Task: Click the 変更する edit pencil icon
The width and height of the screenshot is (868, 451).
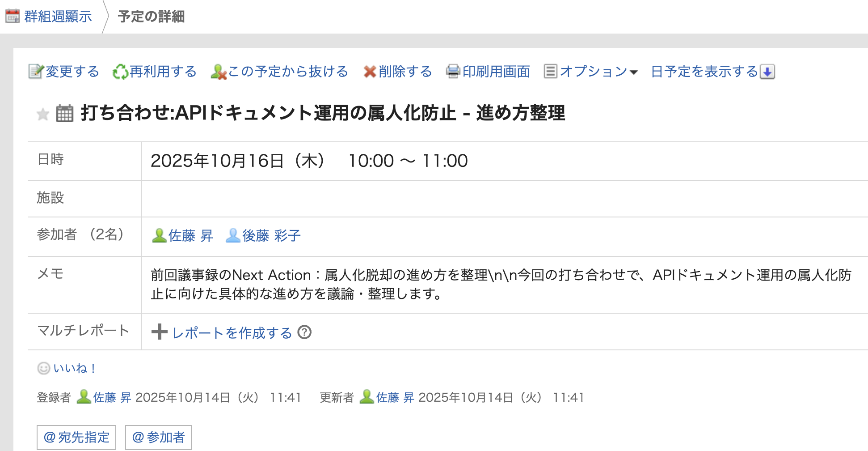Action: (x=36, y=72)
